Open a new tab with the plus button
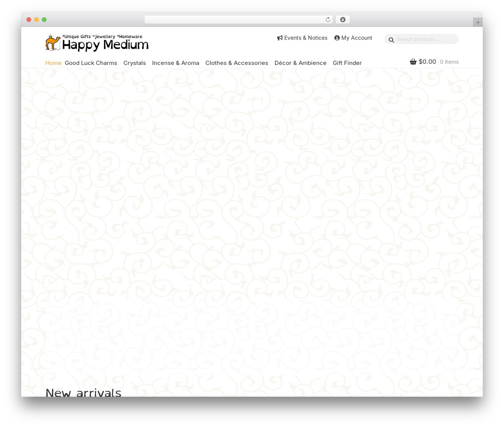The image size is (504, 427). 478,22
